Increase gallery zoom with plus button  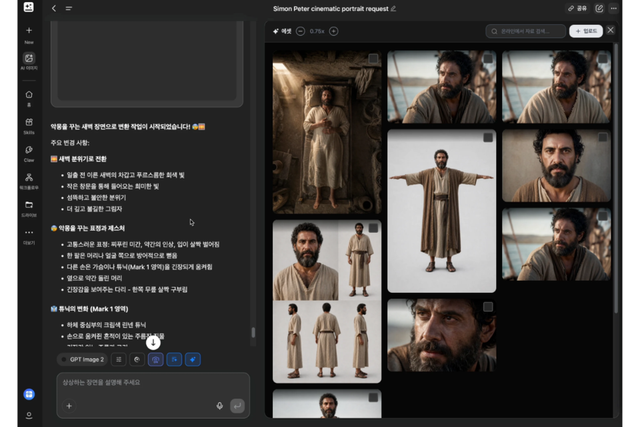point(333,31)
